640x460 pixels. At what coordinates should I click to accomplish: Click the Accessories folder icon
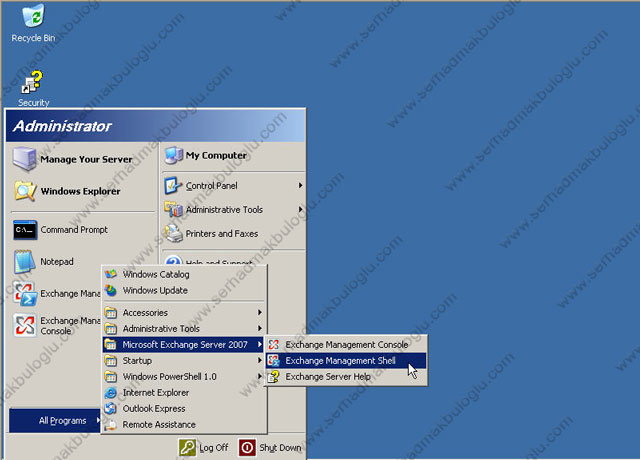(111, 313)
